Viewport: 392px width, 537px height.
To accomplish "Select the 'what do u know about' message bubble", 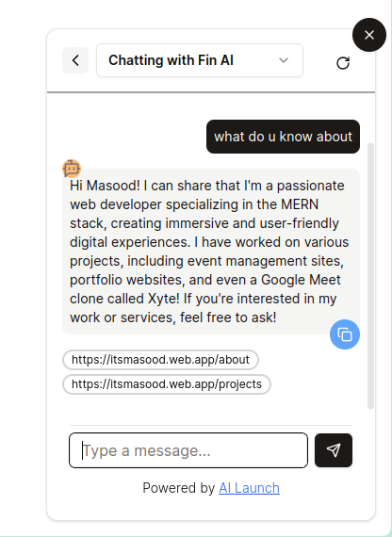I will [x=283, y=137].
